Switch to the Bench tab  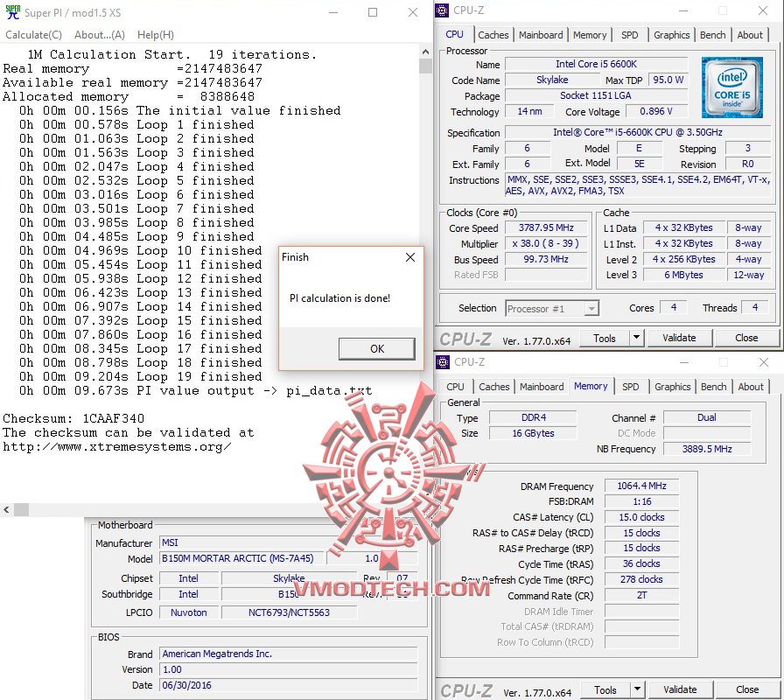click(x=712, y=34)
